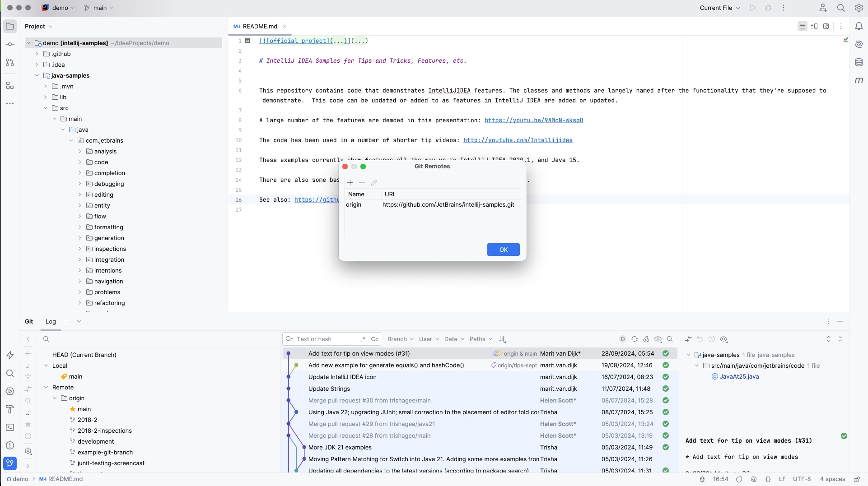Collapse the com.jetbrains package in Project tree
868x486 pixels.
tap(71, 140)
